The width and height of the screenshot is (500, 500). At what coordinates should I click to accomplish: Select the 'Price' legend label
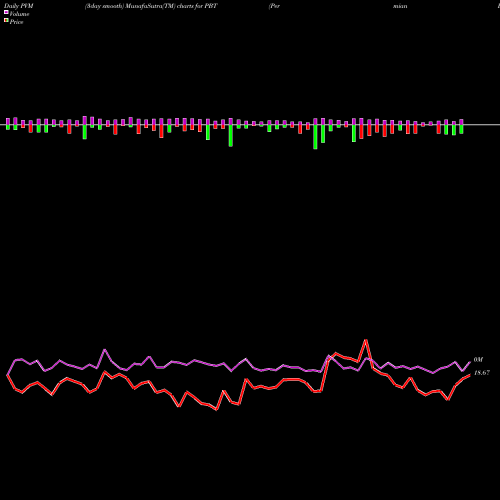tap(16, 22)
